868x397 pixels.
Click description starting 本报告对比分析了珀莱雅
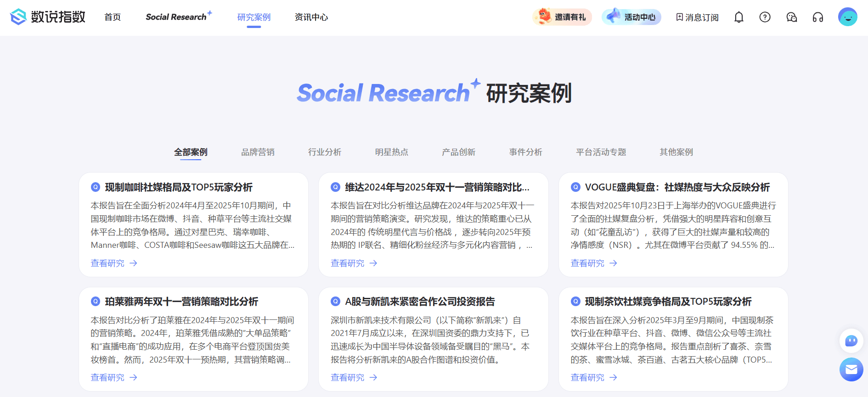192,340
